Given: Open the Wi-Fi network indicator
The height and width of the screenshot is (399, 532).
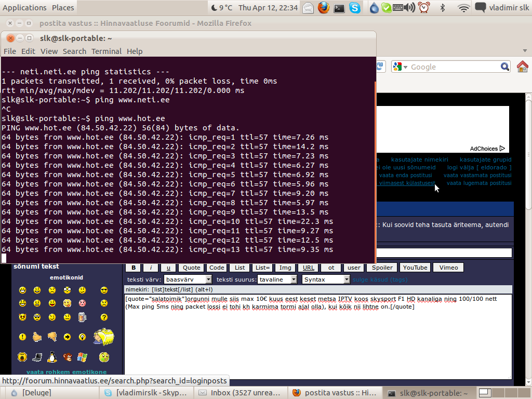Looking at the screenshot, I should point(463,8).
